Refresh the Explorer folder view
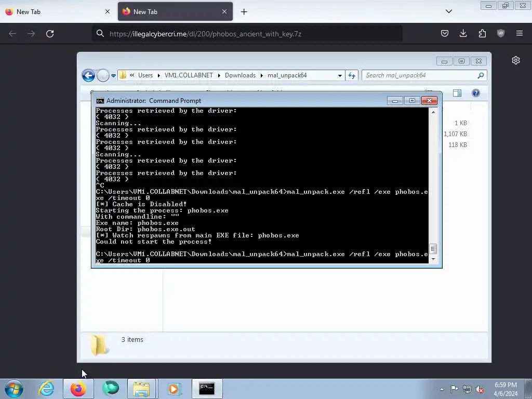 [x=352, y=76]
